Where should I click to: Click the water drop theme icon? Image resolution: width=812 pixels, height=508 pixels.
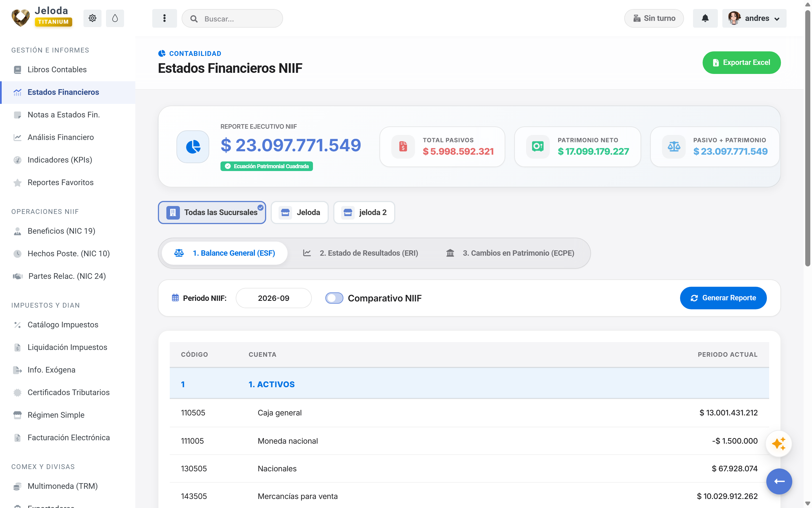pyautogui.click(x=115, y=18)
